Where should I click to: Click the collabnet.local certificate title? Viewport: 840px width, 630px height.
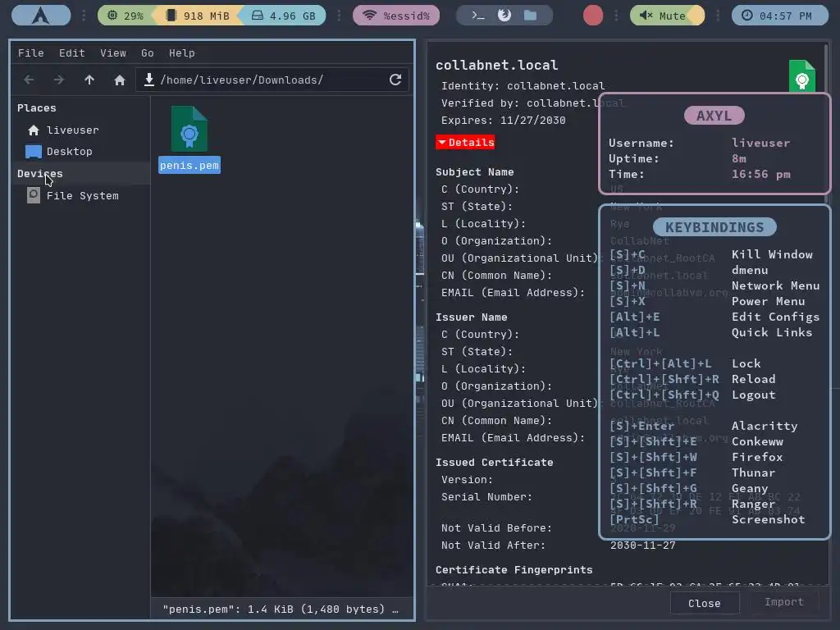pyautogui.click(x=496, y=66)
